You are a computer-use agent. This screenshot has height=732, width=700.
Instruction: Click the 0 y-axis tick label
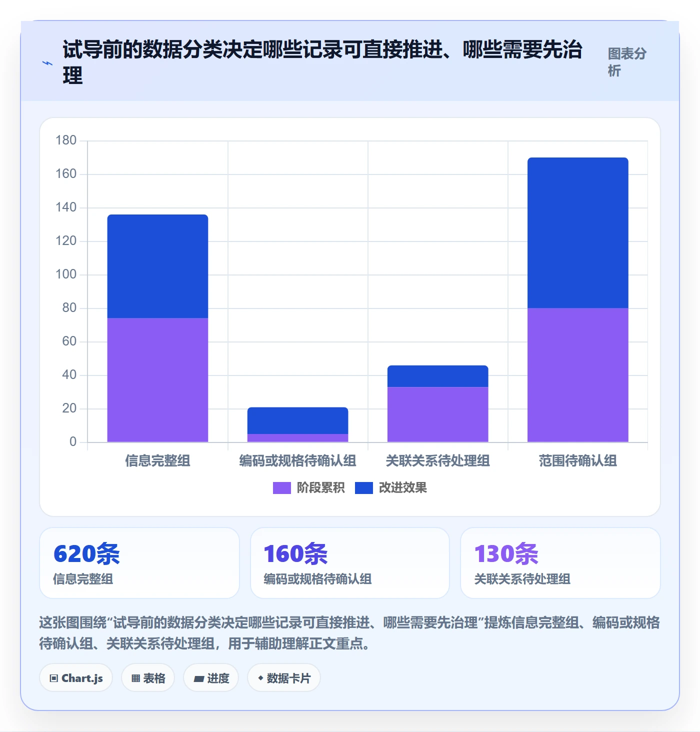click(73, 442)
